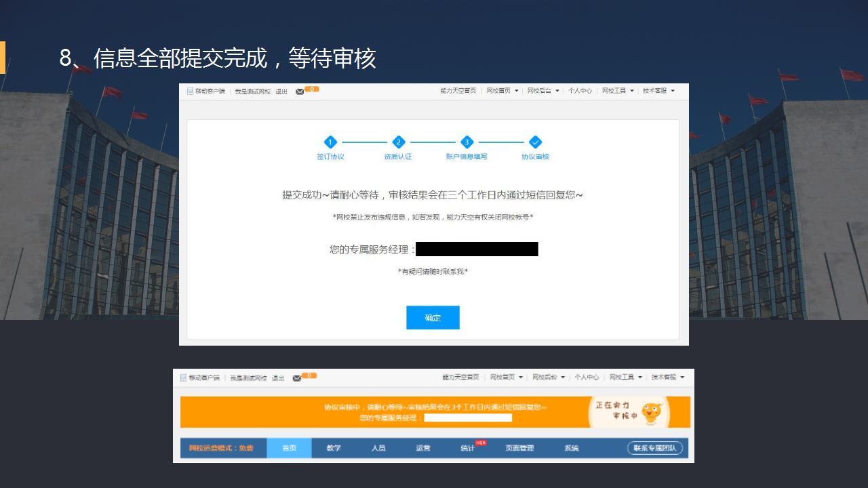The image size is (868, 488).
Task: Click the 联系专属团队 button
Action: coord(654,448)
